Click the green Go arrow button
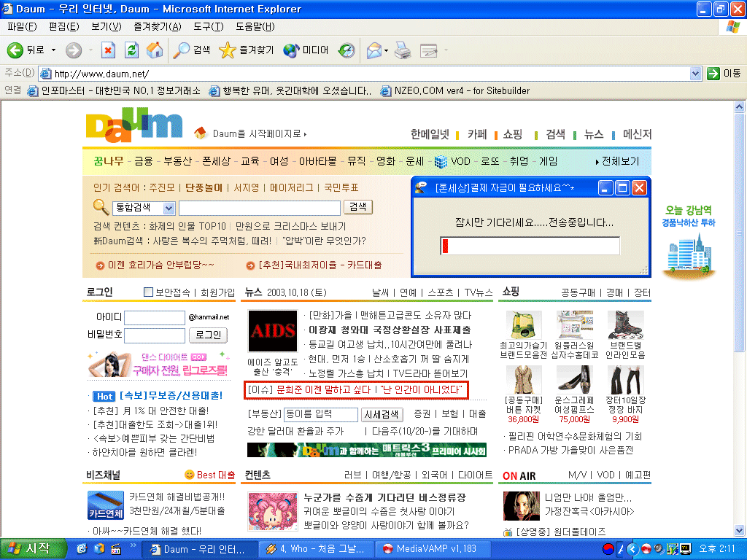Screen dimensions: 747x560 click(x=713, y=74)
